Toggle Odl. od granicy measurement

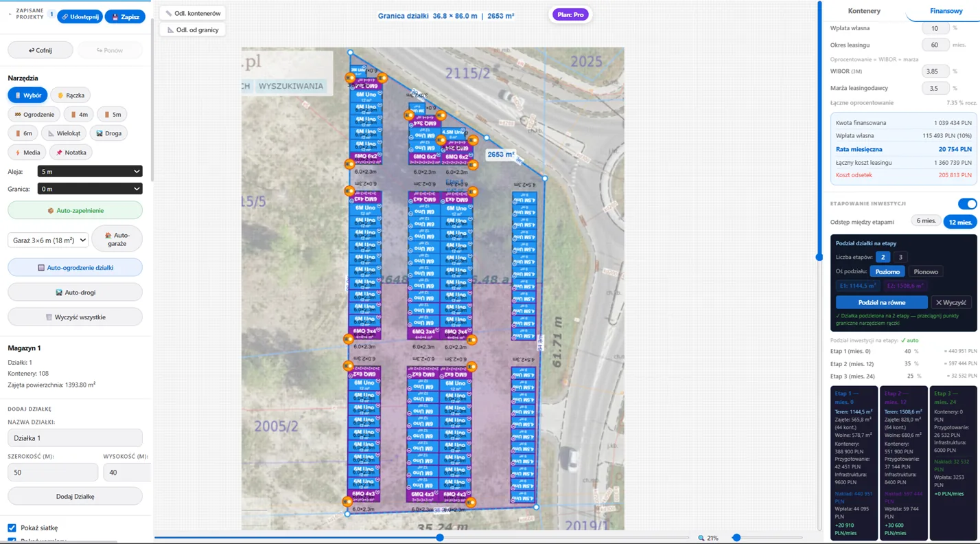point(193,30)
